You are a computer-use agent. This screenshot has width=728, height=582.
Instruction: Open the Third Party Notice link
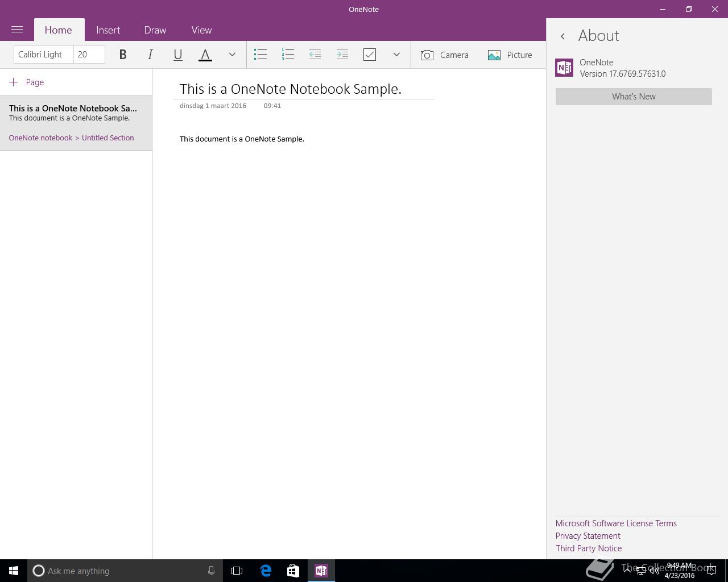click(589, 548)
